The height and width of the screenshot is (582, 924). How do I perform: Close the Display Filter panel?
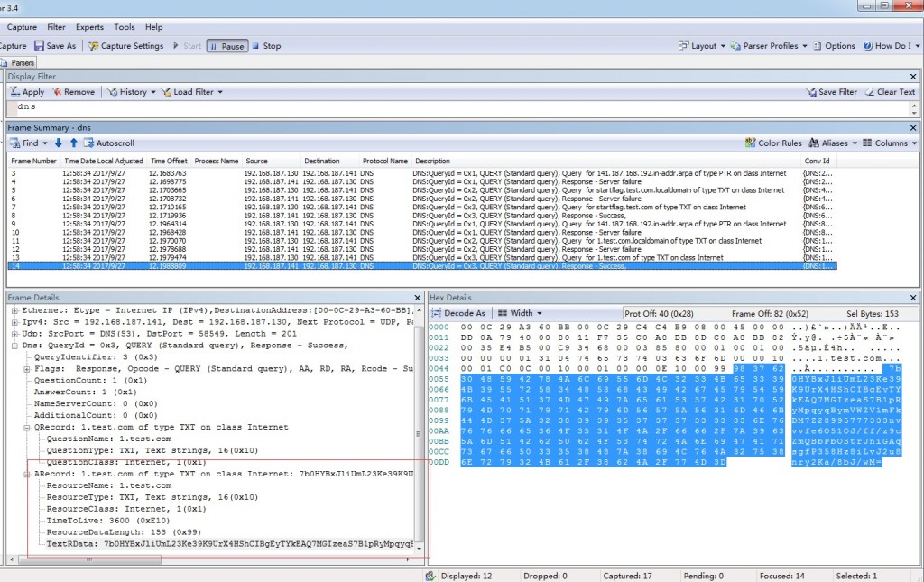[913, 77]
